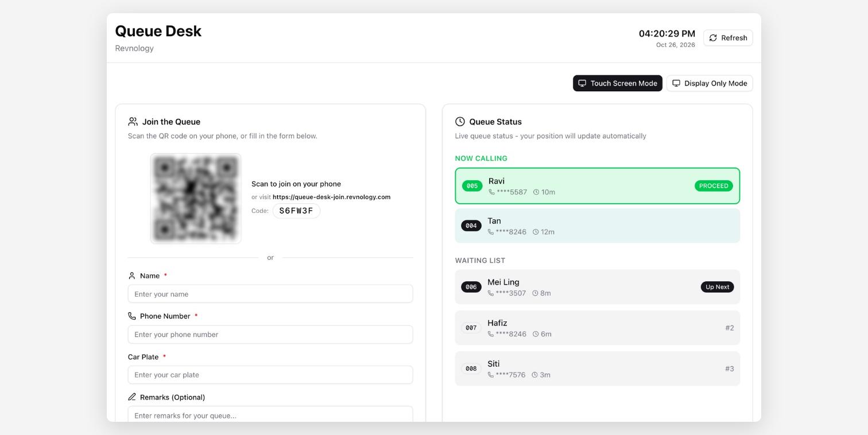Click the #3 position marker for Siti
The height and width of the screenshot is (435, 868).
pos(730,368)
